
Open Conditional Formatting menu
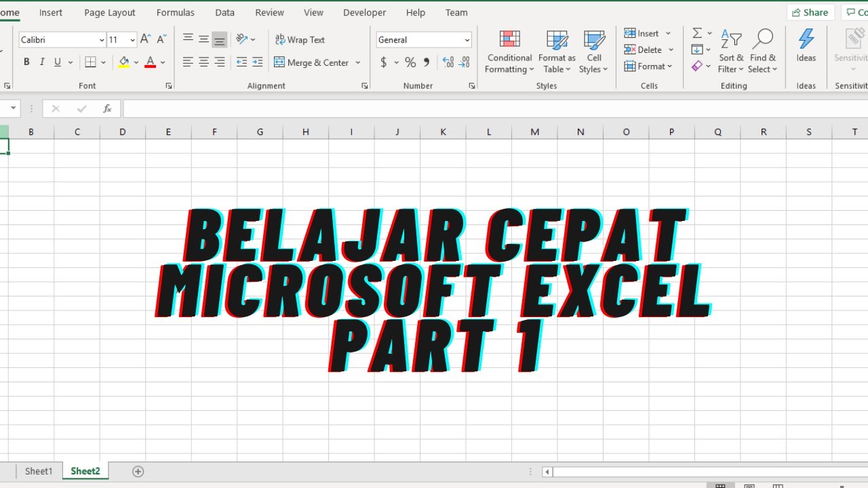tap(510, 52)
